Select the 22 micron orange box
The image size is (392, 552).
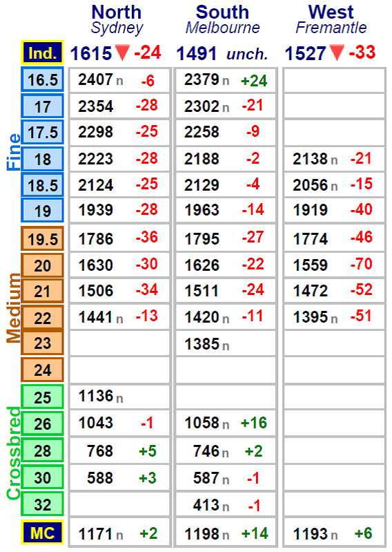[42, 318]
